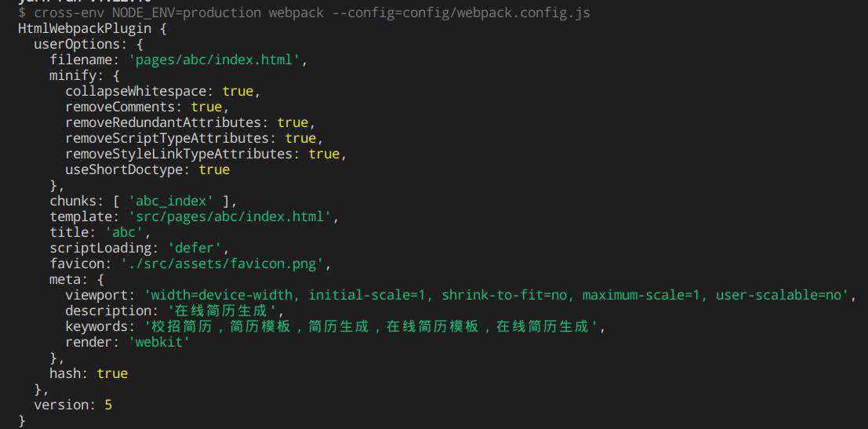
Task: Click the cross-env webpack command line
Action: tap(304, 13)
